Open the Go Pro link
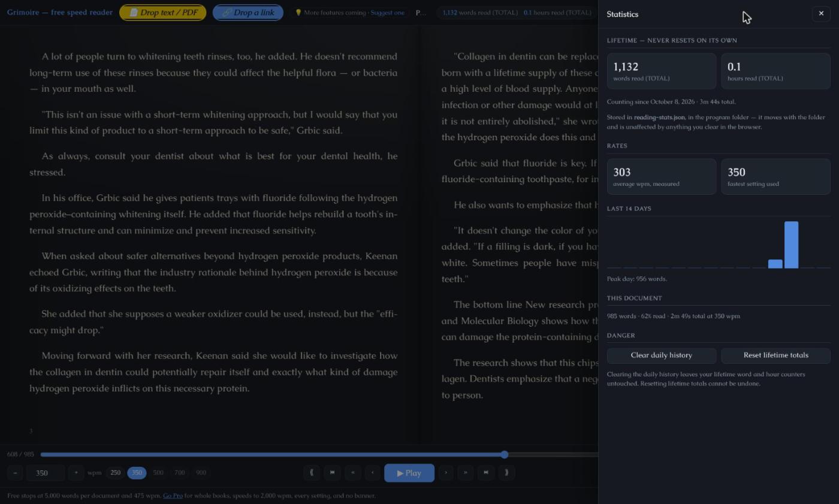Screen dimensions: 839x504 click(x=173, y=496)
